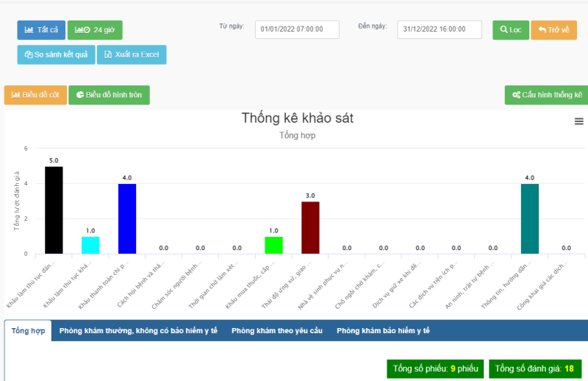
Task: Export data with 'Xuất ra Excel'
Action: (x=132, y=55)
